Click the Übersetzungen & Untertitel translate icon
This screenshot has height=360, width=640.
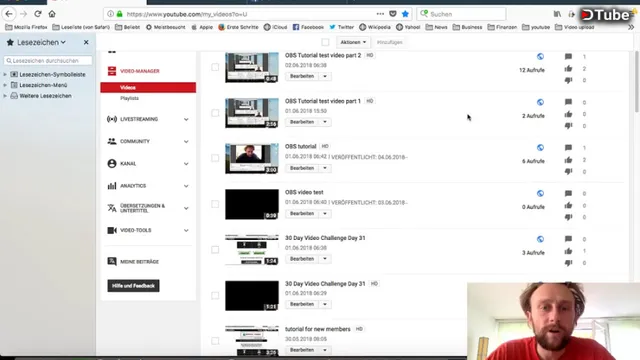112,208
